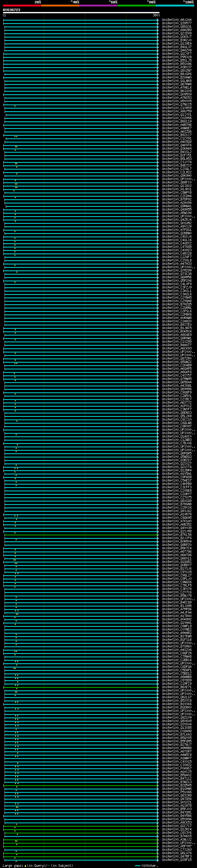Click the purple ~60% identity legend segment

98,6
